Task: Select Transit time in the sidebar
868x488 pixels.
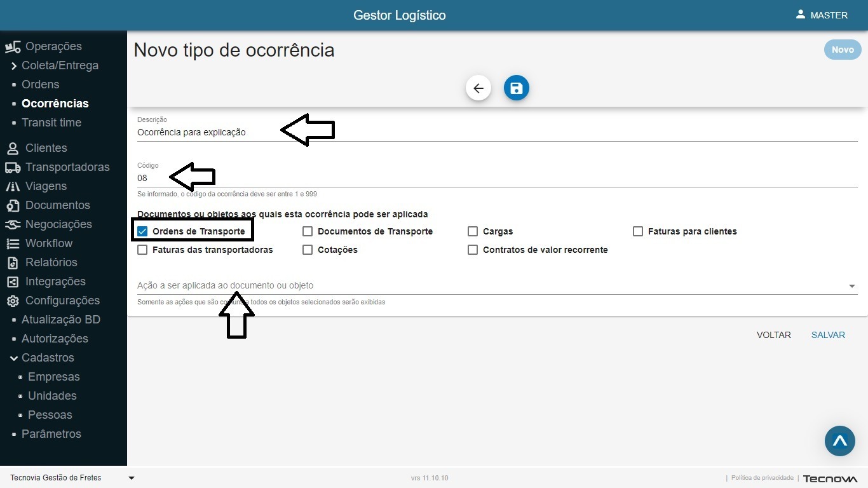Action: (x=51, y=123)
